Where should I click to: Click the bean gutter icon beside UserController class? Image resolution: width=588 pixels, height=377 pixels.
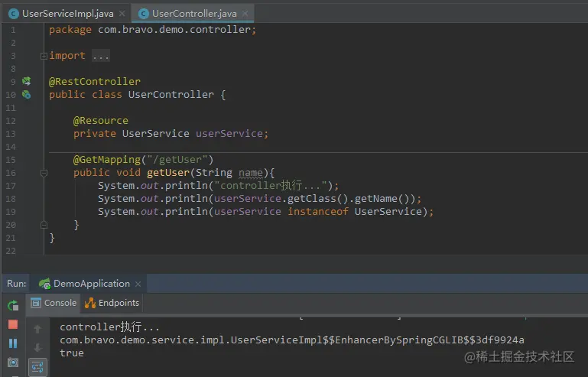pos(26,95)
